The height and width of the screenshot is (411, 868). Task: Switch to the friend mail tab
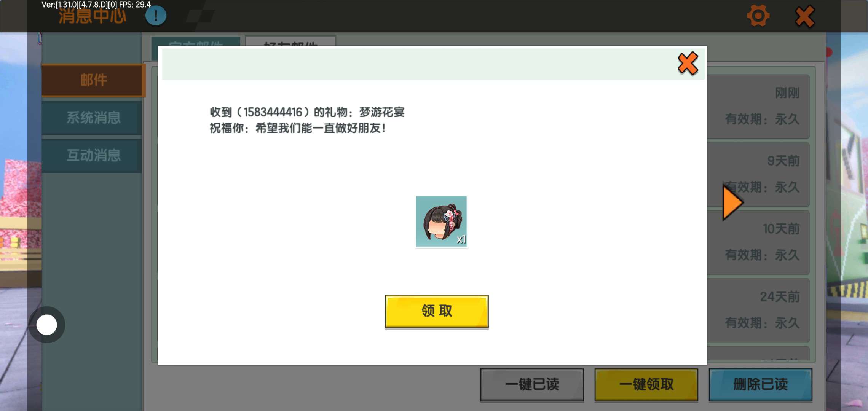(290, 41)
